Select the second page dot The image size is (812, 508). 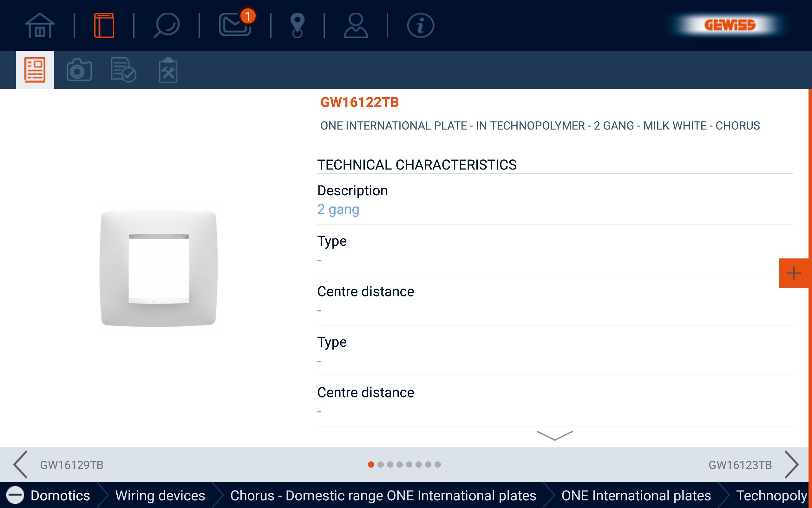tap(381, 464)
